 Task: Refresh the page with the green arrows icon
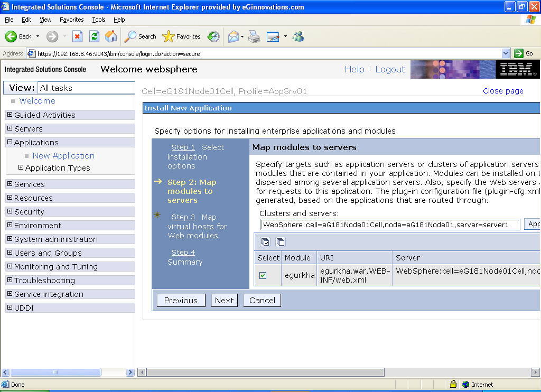click(x=94, y=36)
